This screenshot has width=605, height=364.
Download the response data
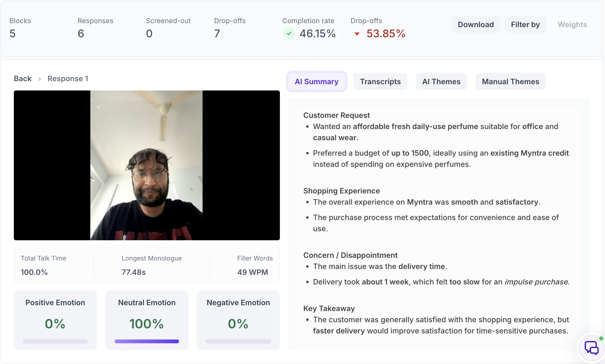pyautogui.click(x=476, y=24)
